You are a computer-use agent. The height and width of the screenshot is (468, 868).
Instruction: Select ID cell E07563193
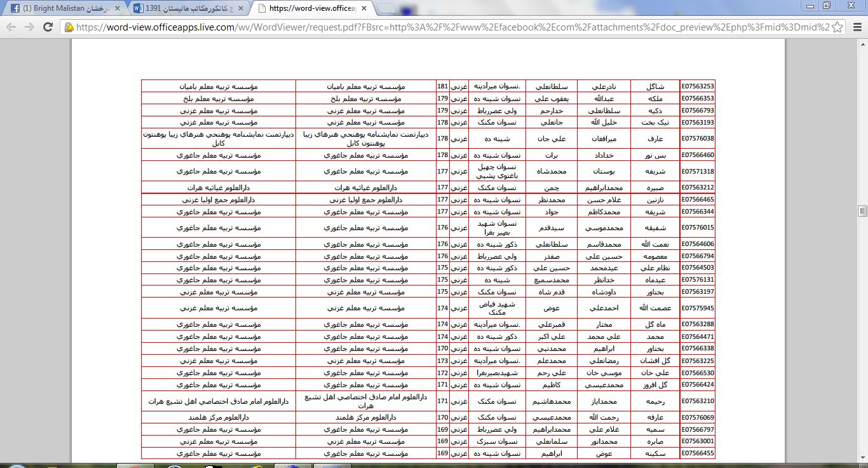[x=697, y=122]
